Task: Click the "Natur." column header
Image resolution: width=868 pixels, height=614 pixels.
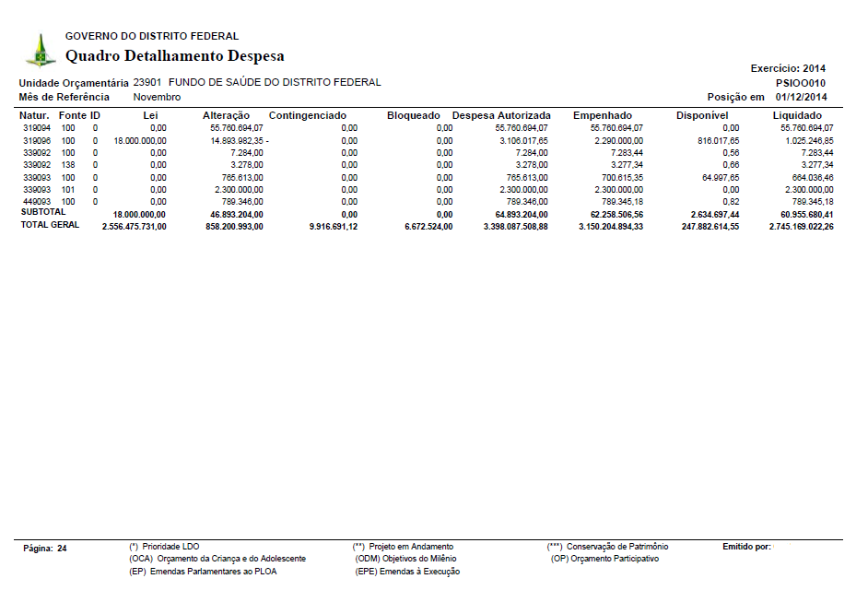Action: pyautogui.click(x=35, y=115)
